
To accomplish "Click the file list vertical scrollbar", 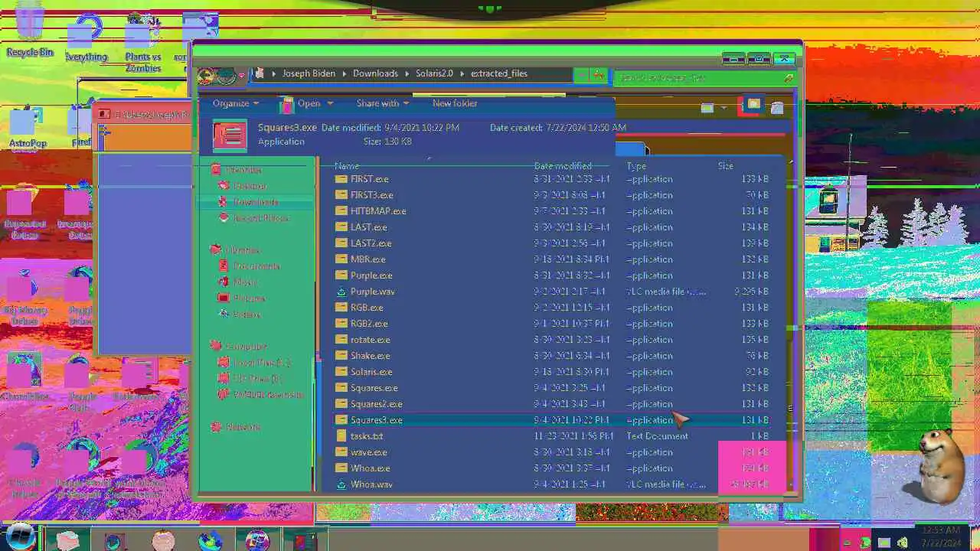I will pyautogui.click(x=790, y=325).
